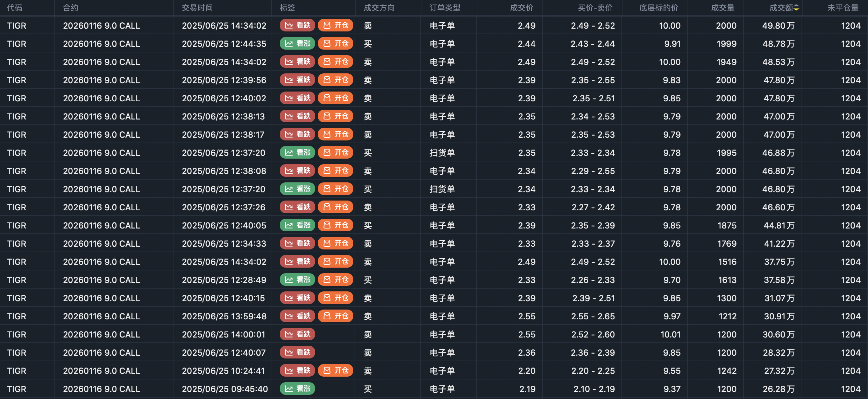868x399 pixels.
Task: Click the 开仓 tag in the 12:38:17 row
Action: pos(336,135)
